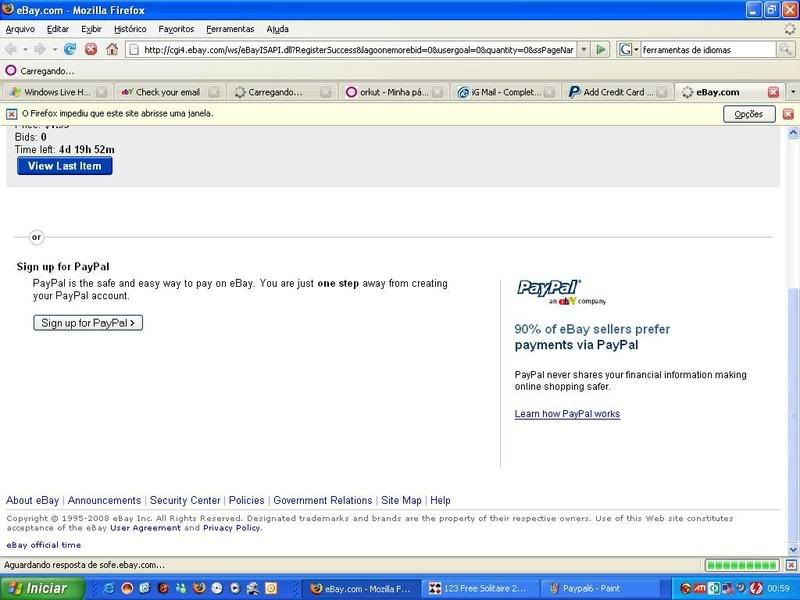Open the Histórico menu
This screenshot has width=800, height=600.
130,29
